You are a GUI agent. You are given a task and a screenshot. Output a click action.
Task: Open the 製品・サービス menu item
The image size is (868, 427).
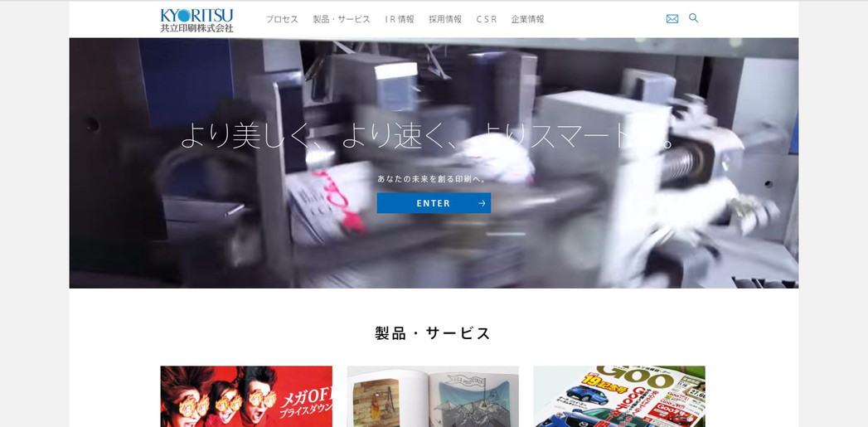(x=342, y=19)
